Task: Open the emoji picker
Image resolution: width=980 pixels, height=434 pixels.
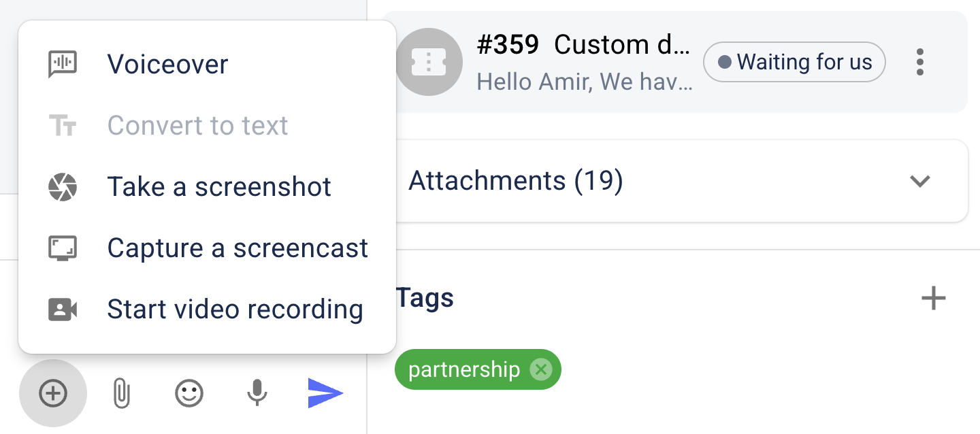Action: 189,393
